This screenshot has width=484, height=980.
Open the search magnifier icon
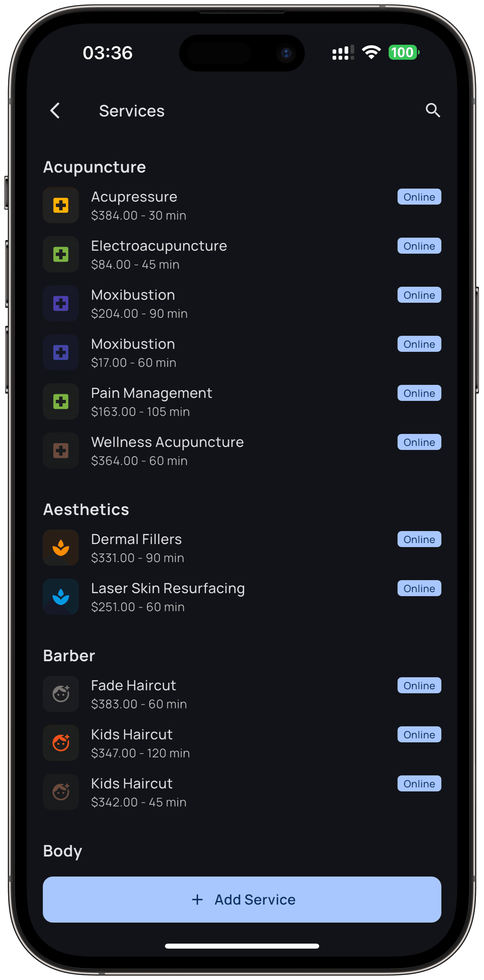coord(433,111)
